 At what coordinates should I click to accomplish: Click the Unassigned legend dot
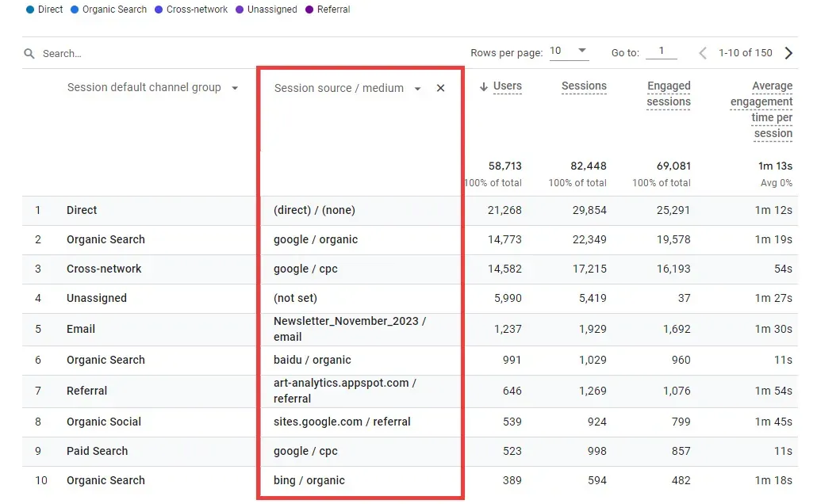(240, 10)
